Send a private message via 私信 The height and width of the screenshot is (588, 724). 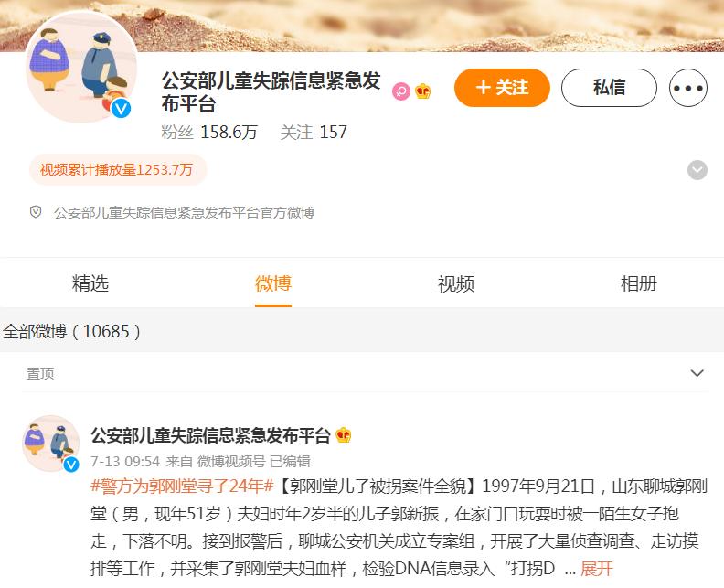[x=609, y=88]
